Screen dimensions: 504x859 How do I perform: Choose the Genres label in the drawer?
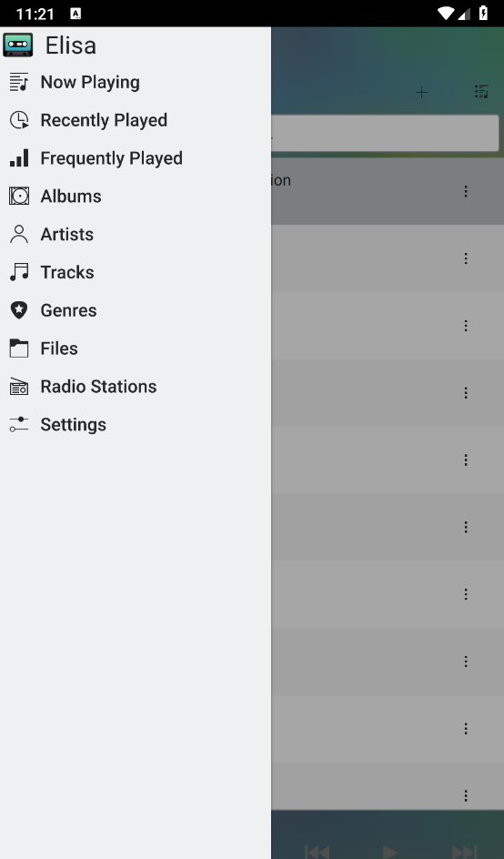(x=68, y=310)
